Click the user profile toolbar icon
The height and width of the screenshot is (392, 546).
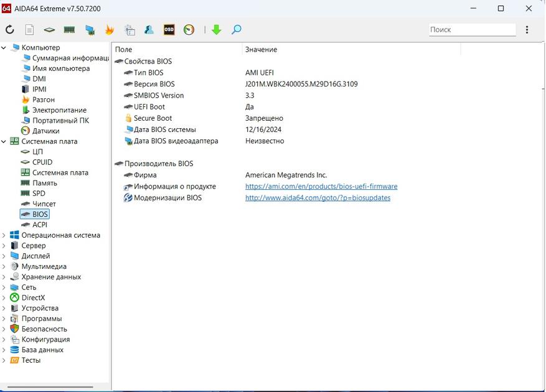[x=149, y=30]
